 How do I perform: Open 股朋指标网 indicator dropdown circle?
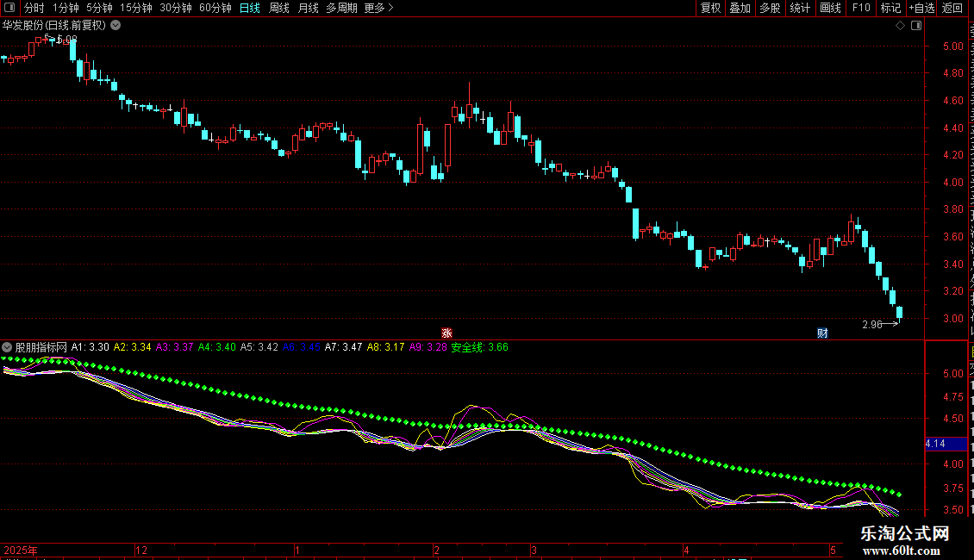pyautogui.click(x=7, y=347)
